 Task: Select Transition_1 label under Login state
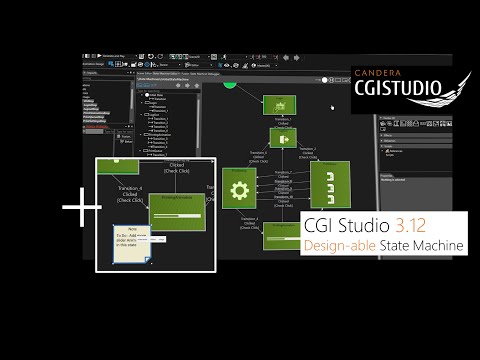click(x=283, y=119)
